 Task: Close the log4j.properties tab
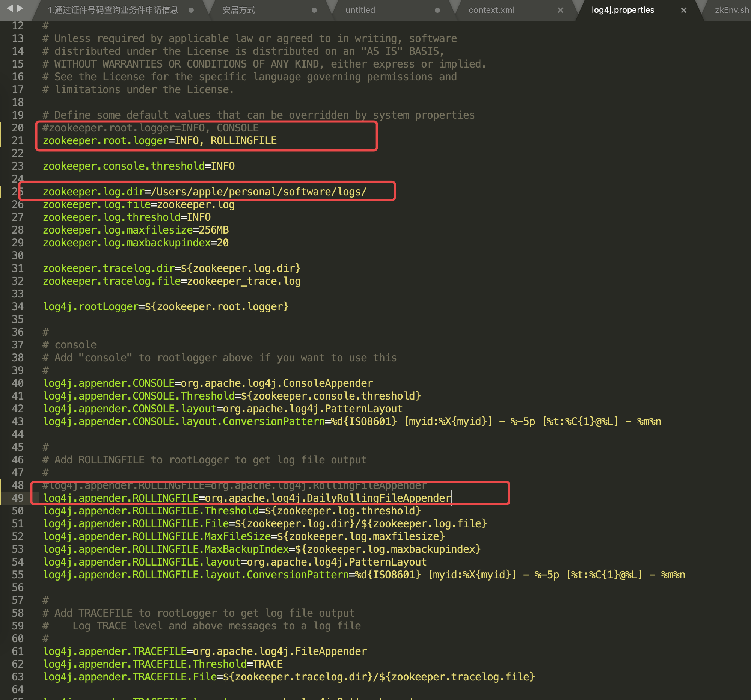coord(683,10)
